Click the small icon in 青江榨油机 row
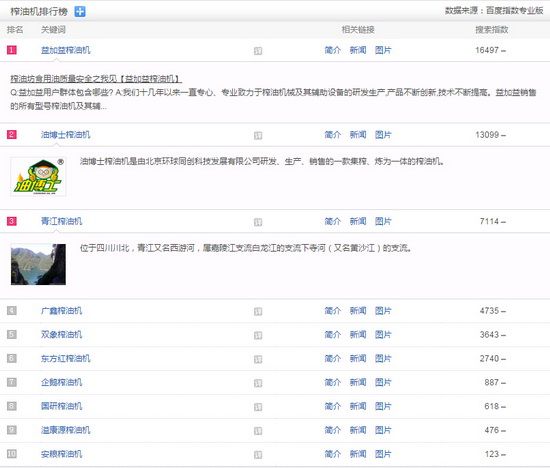The width and height of the screenshot is (550, 468). coord(258,222)
